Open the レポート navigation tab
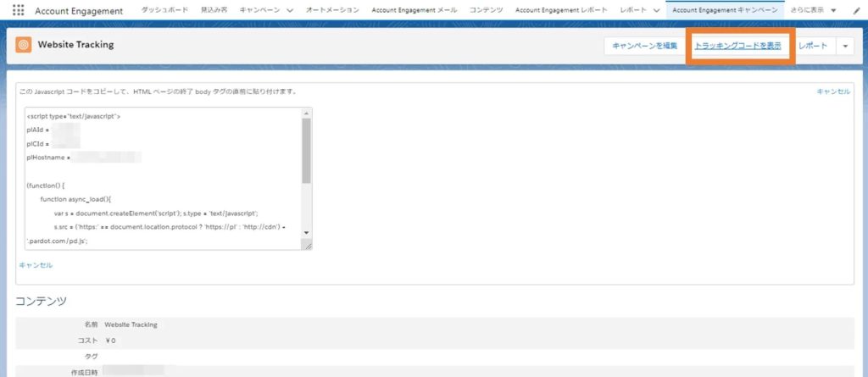 (633, 10)
